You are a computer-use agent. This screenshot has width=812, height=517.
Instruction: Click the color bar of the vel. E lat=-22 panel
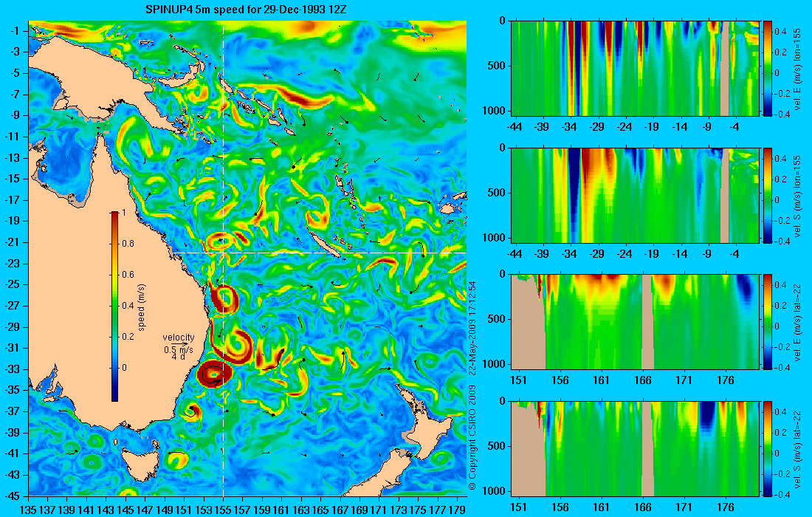click(768, 322)
